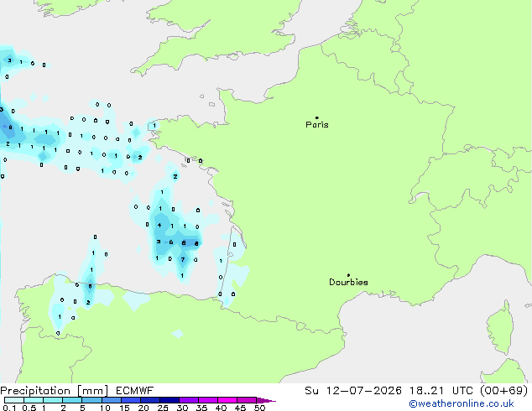Click the Precipitation [mm] title text
The image size is (532, 411).
click(x=55, y=391)
